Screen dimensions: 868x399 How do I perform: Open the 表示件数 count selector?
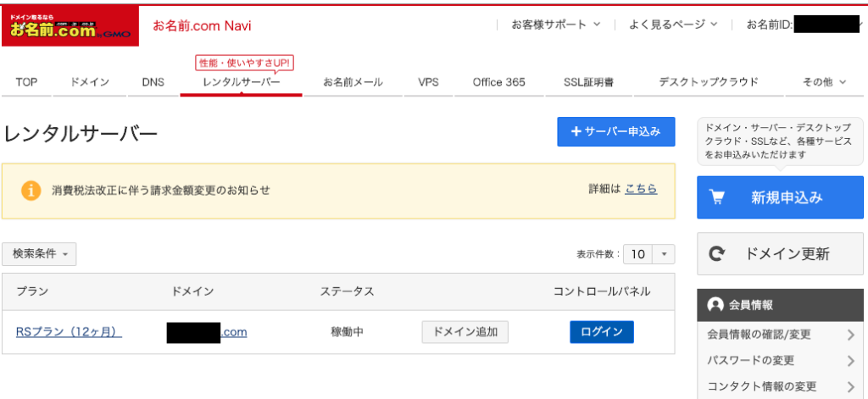coord(648,254)
